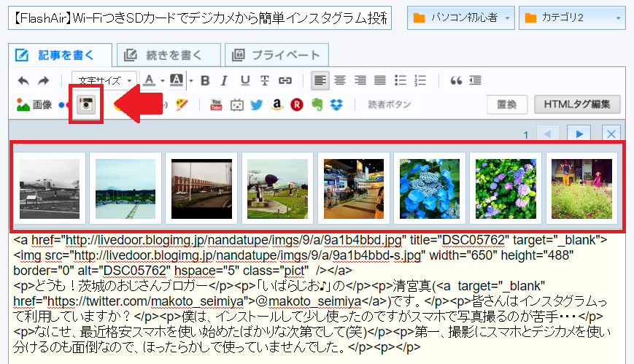This screenshot has height=364, width=634.
Task: Click the indent icon
Action: click(475, 80)
